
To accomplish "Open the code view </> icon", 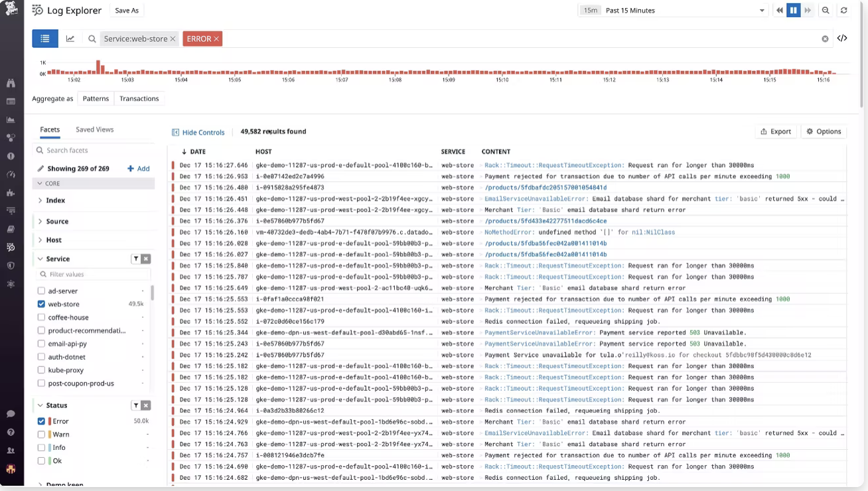I will point(842,38).
